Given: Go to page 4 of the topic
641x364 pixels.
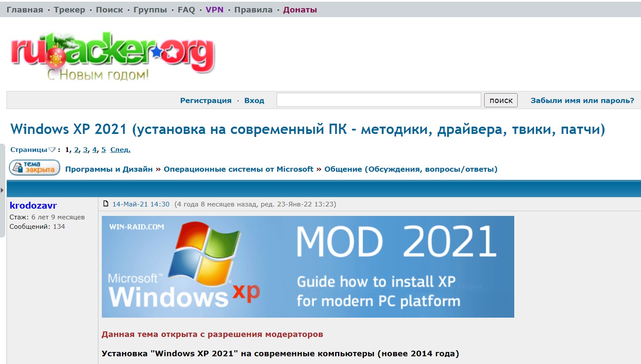Looking at the screenshot, I should pyautogui.click(x=95, y=150).
